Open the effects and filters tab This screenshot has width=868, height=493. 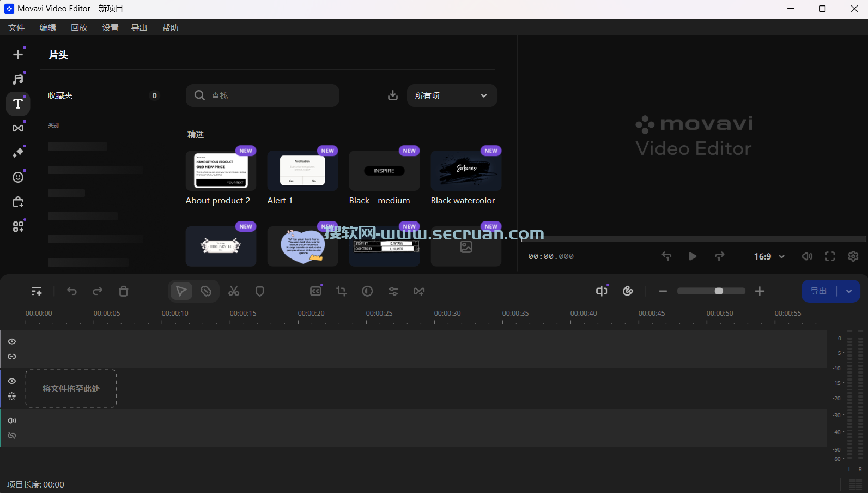pyautogui.click(x=18, y=153)
